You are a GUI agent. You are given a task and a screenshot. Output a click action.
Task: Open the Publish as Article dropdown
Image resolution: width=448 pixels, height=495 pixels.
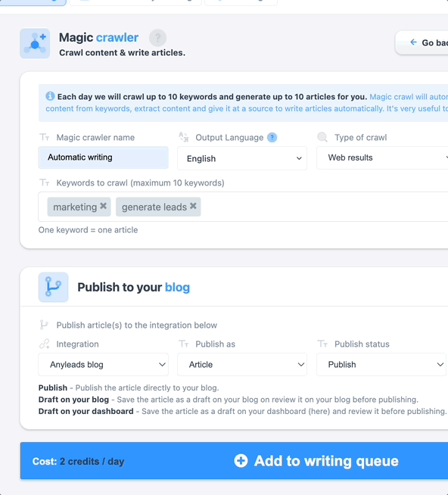coord(242,364)
